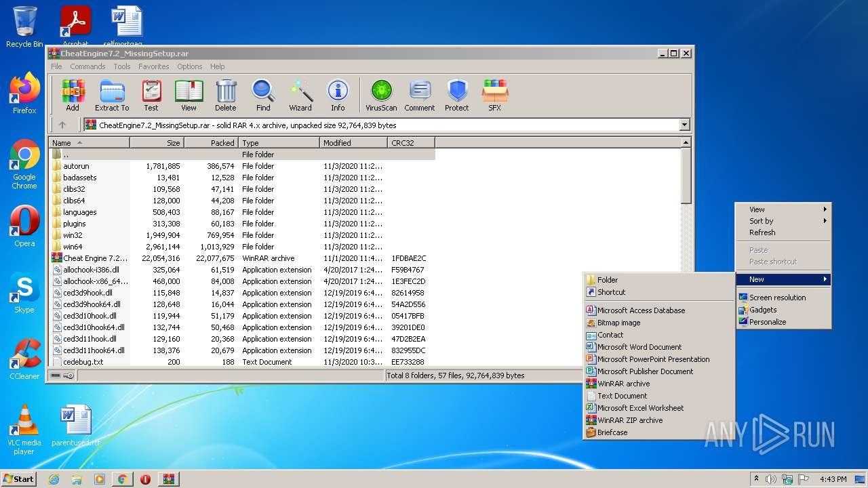Create new Microsoft Excel Worksheet
The width and height of the screenshot is (868, 488).
point(659,408)
